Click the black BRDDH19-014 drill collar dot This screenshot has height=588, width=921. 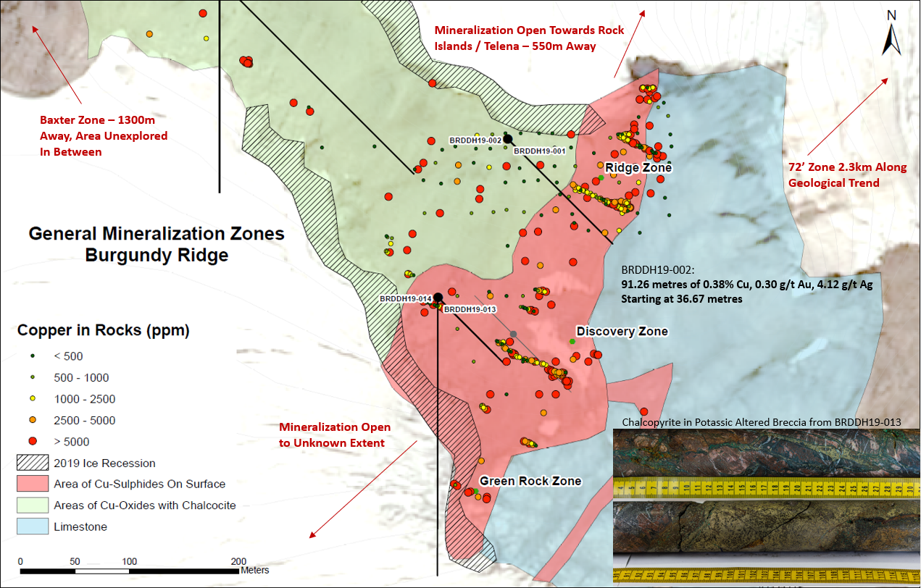438,297
